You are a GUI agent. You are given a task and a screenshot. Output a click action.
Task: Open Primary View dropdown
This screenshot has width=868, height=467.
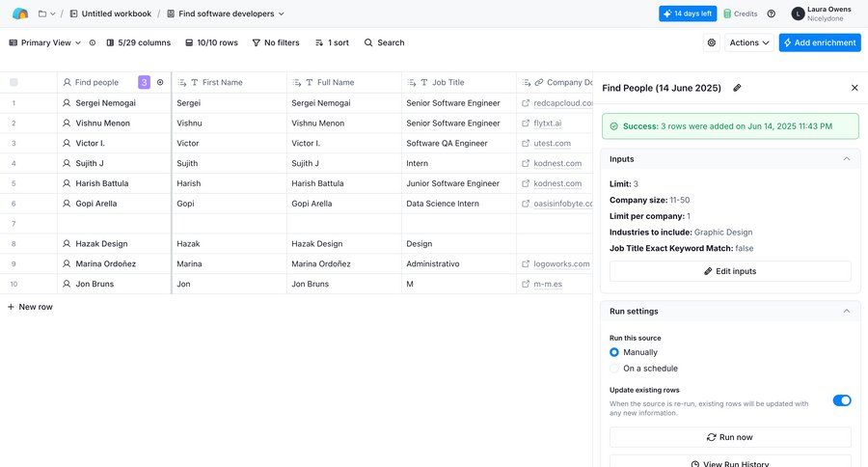point(44,42)
